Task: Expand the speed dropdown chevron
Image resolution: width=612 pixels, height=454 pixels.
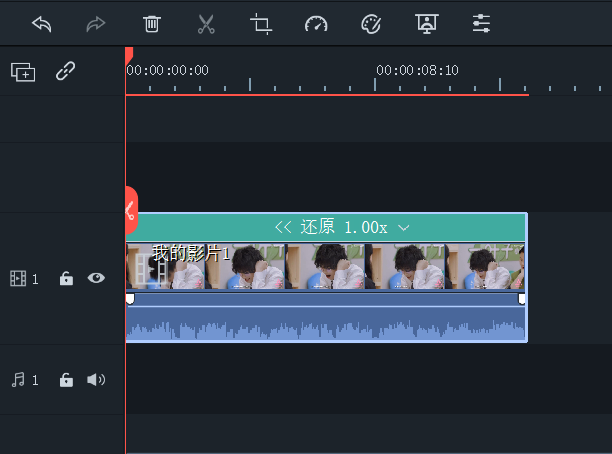Action: pos(404,228)
